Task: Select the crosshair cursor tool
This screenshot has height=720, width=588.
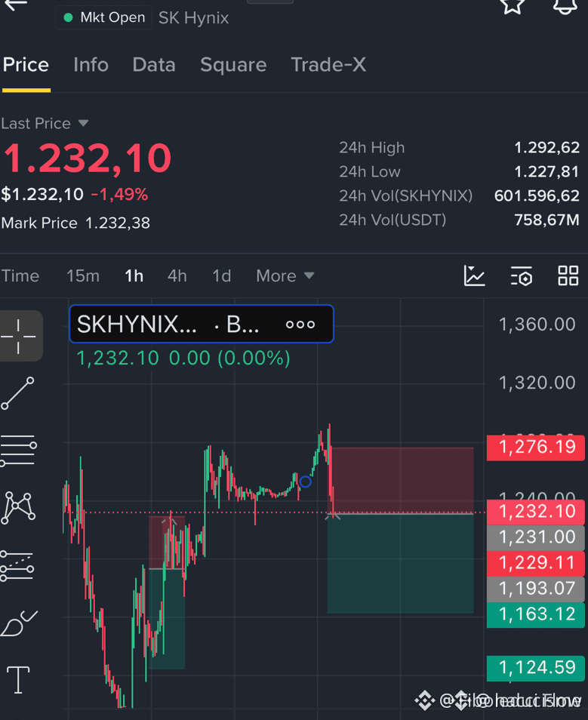Action: [18, 336]
